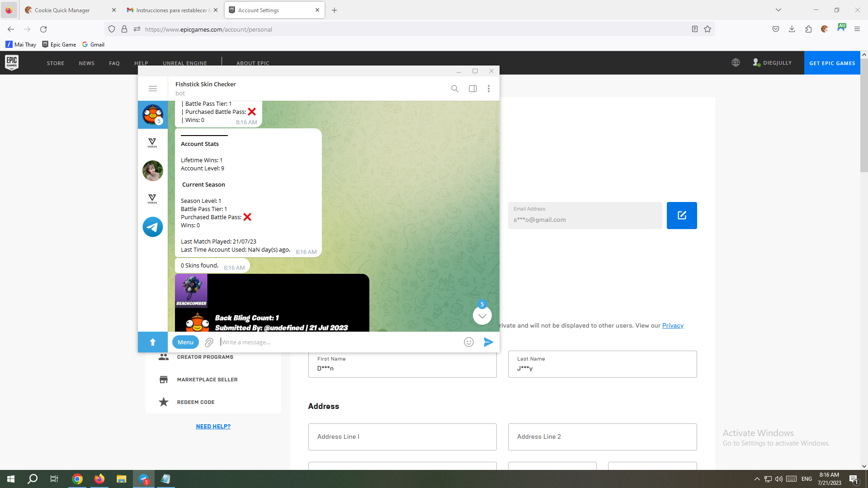The height and width of the screenshot is (488, 868).
Task: Toggle Telegram right side panel icon
Action: [473, 89]
